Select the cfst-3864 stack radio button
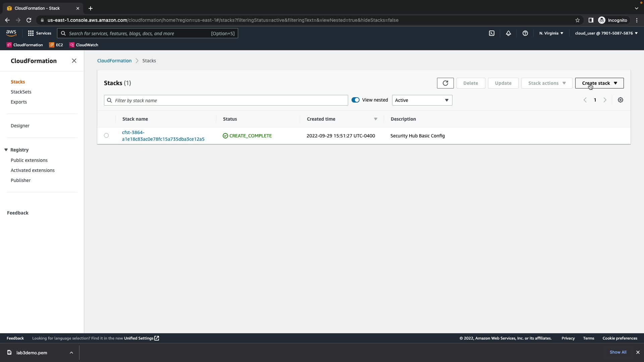644x362 pixels. [106, 135]
